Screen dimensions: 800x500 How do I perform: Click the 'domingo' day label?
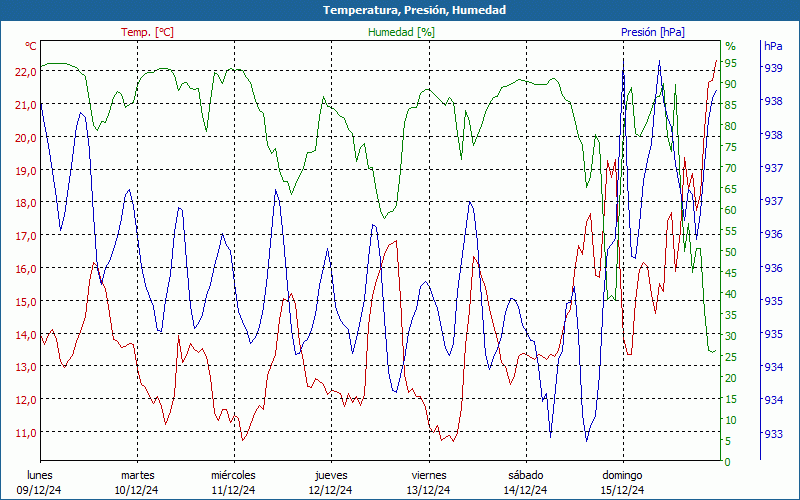click(x=622, y=476)
